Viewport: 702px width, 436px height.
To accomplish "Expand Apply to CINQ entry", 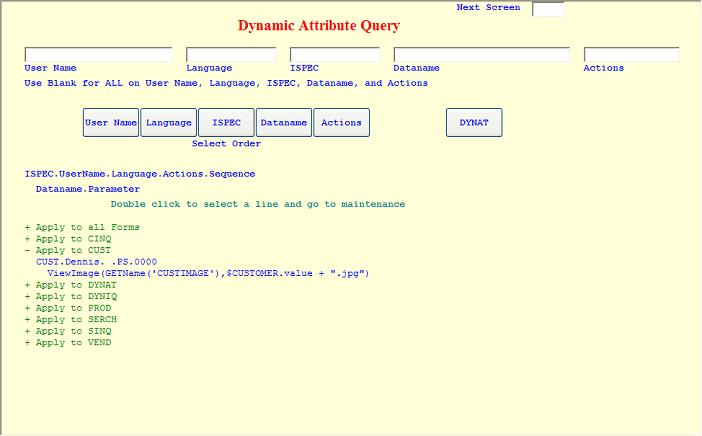I will [x=28, y=239].
